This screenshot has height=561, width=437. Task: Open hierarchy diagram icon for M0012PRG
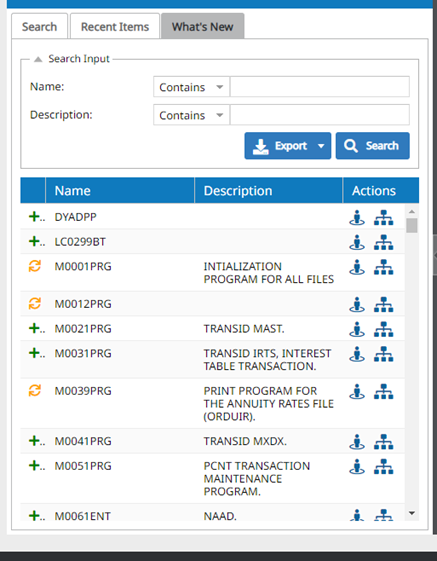point(384,304)
